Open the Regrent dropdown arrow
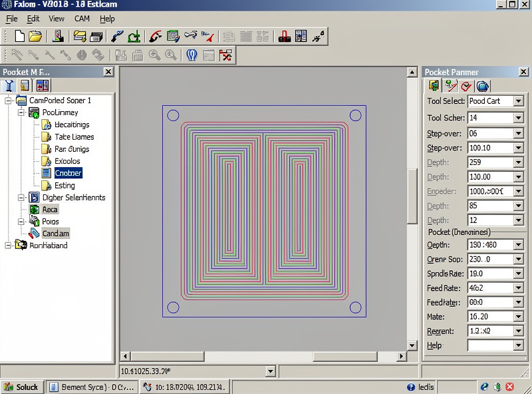The width and height of the screenshot is (532, 394). tap(518, 331)
